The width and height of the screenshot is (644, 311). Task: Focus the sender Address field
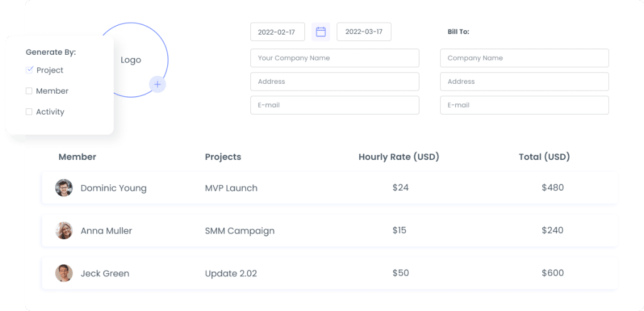335,81
